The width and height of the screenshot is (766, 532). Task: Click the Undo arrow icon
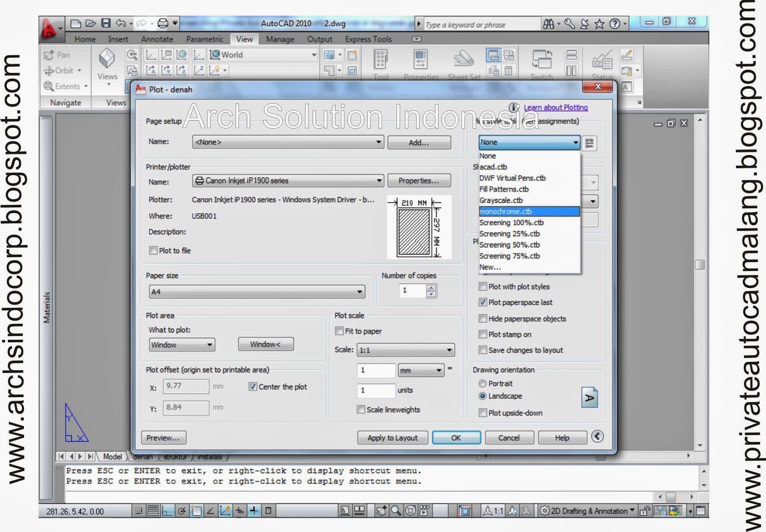(x=121, y=23)
